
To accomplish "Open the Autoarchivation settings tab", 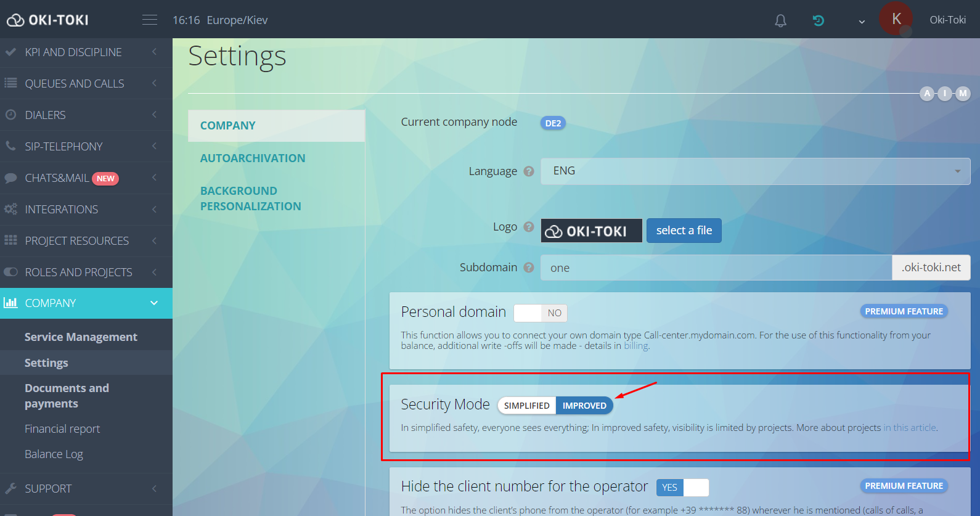I will coord(253,158).
